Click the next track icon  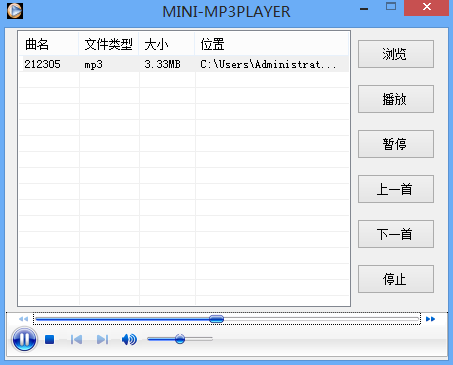[x=102, y=340]
